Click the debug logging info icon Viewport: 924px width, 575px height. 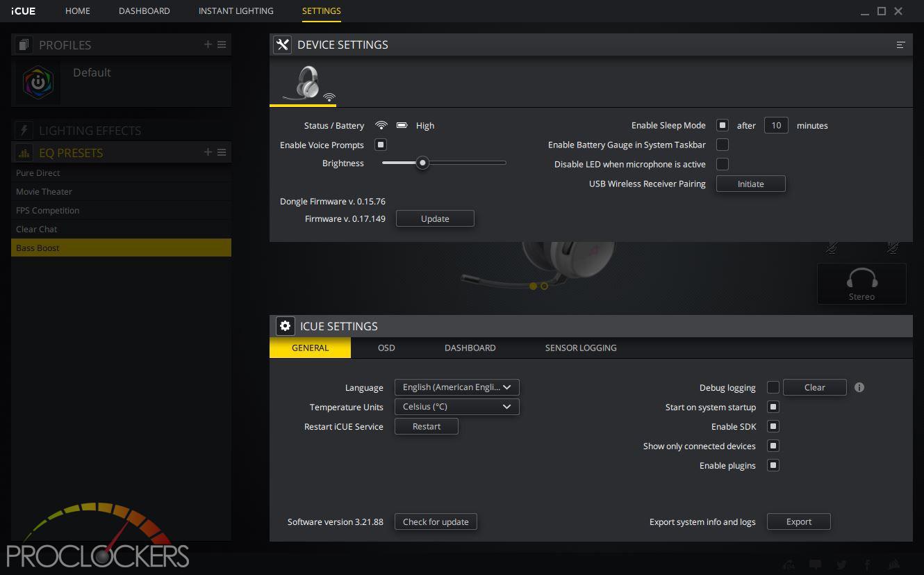(859, 387)
